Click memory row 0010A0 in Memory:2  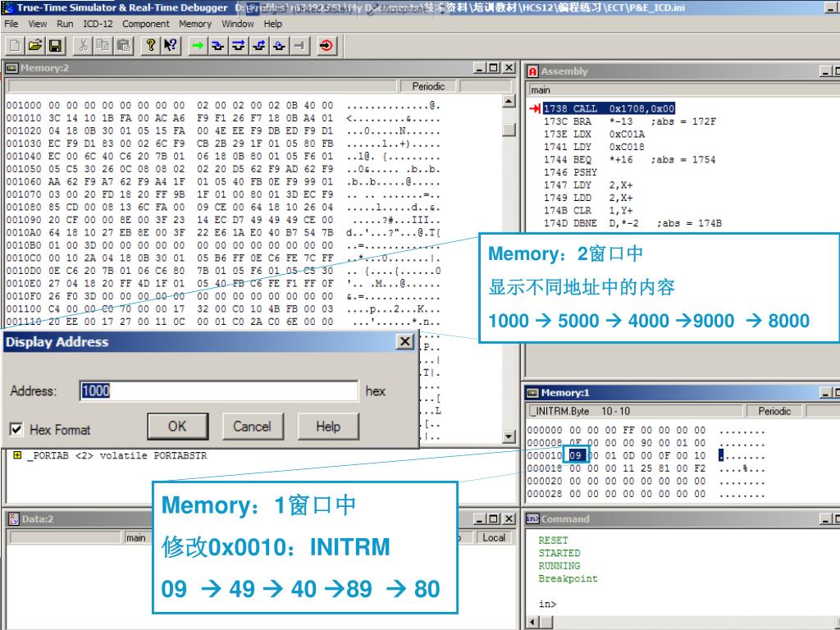coord(223,233)
